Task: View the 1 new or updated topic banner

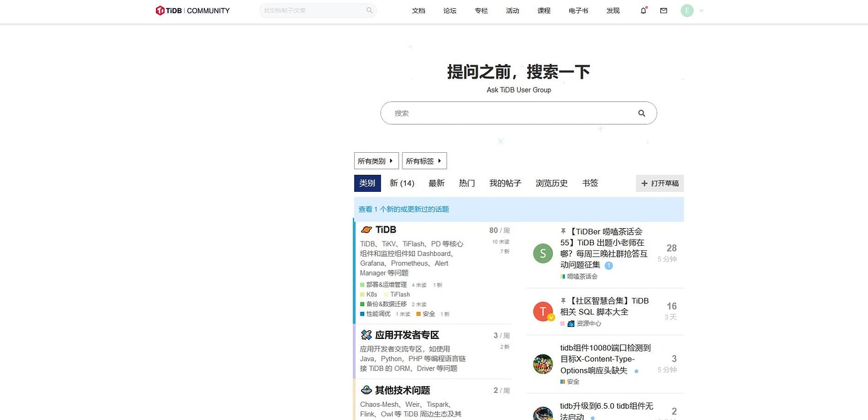Action: tap(519, 209)
